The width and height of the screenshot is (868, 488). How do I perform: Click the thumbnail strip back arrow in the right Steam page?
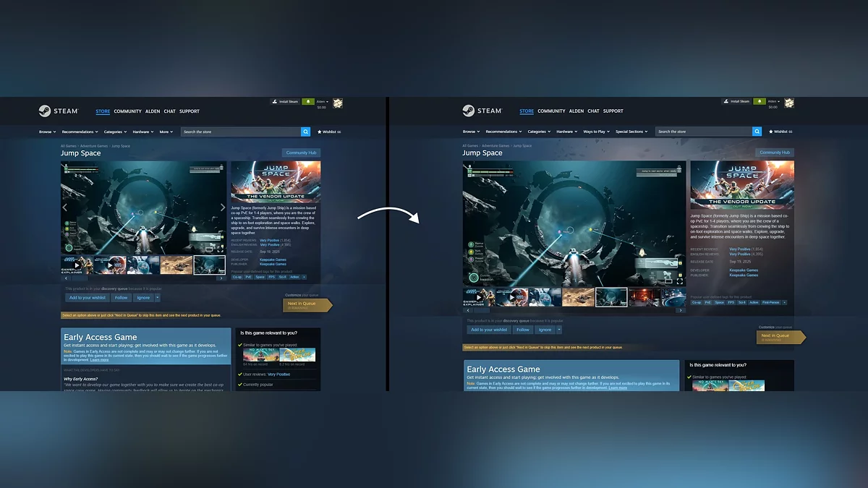pos(468,310)
